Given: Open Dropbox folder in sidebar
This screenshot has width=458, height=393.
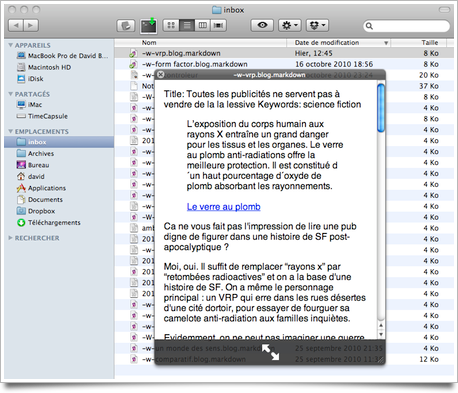Looking at the screenshot, I should (x=59, y=211).
